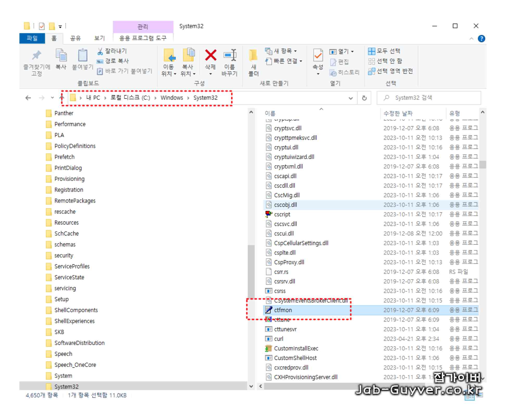
Task: Click the New Folder (새 폴더) icon
Action: click(253, 55)
